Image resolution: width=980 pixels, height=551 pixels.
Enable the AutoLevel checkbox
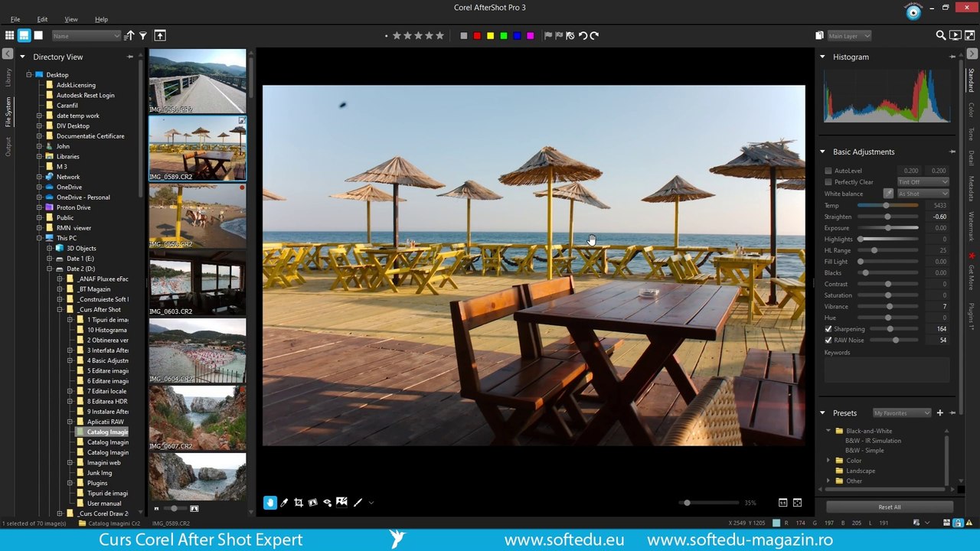tap(828, 171)
